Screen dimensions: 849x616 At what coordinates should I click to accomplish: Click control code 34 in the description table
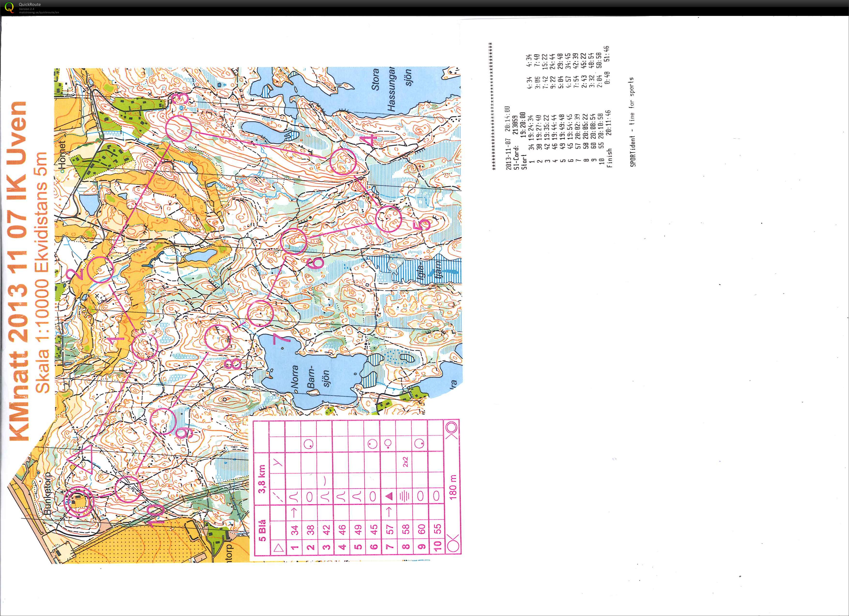(x=295, y=530)
